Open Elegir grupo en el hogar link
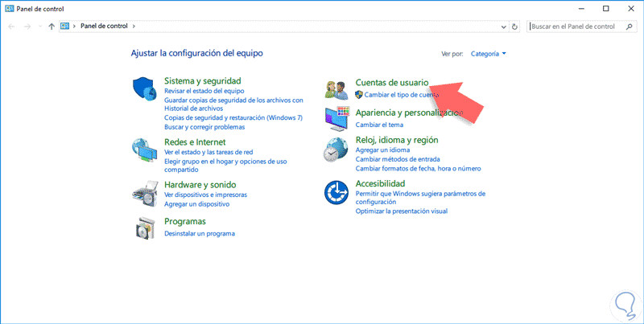 pos(225,166)
